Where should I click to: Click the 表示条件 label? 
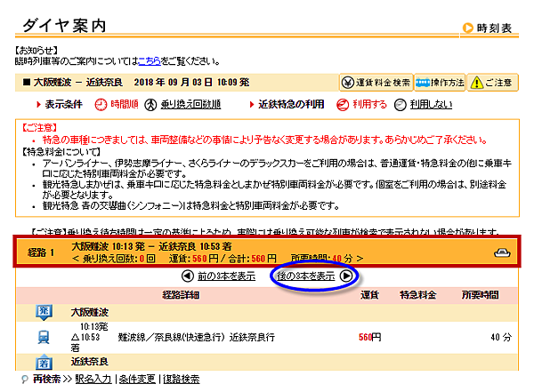64,104
